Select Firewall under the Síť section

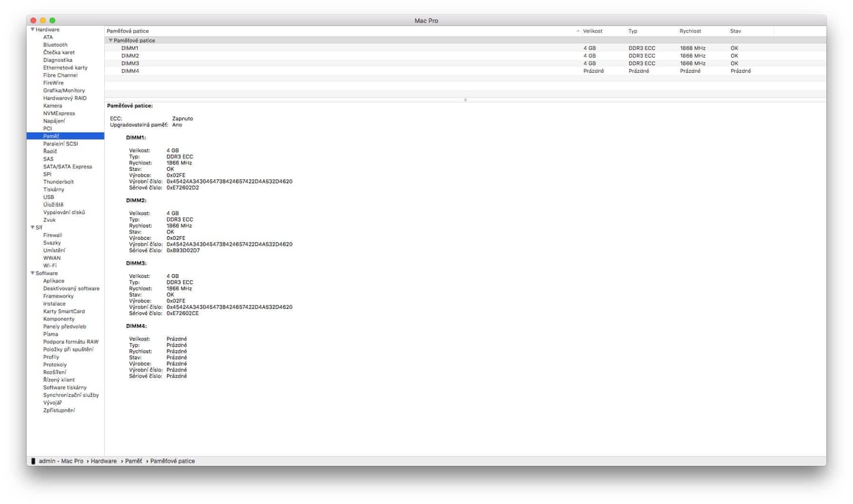pos(53,235)
